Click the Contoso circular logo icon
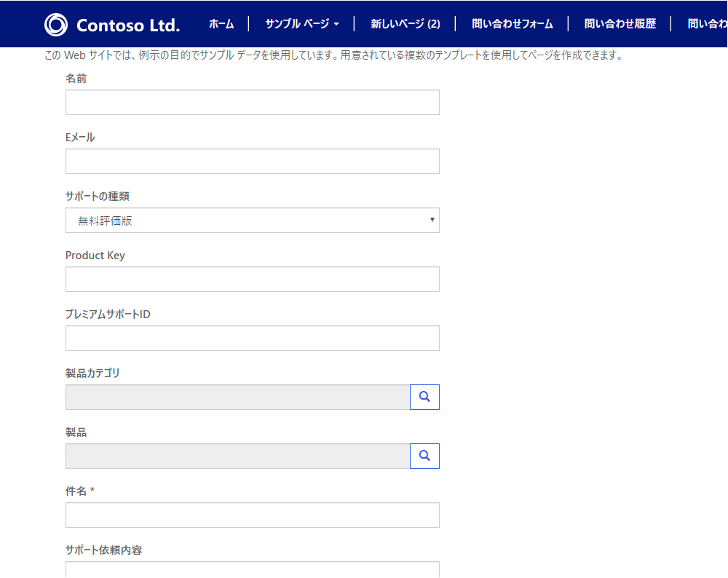 tap(56, 25)
